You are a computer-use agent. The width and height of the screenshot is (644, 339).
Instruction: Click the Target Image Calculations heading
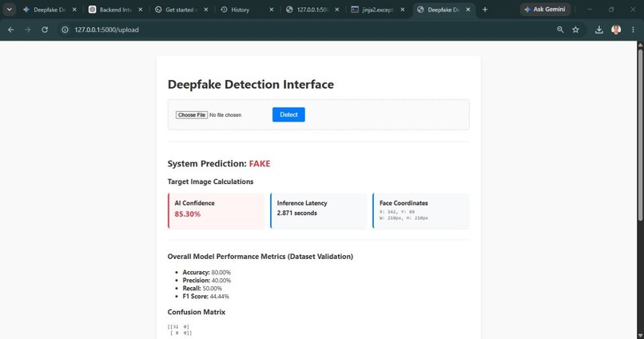210,181
